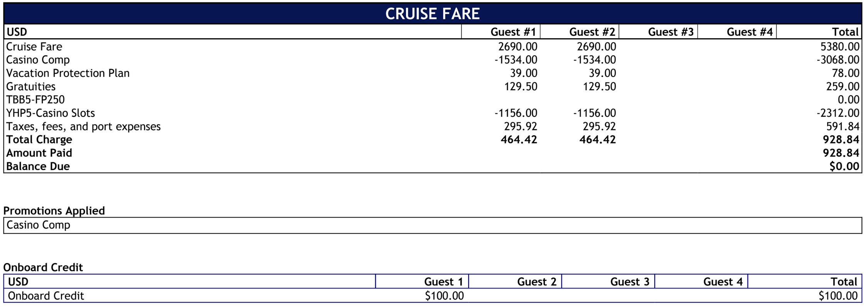Click the Cruise Fare row label
868x307 pixels.
pyautogui.click(x=34, y=47)
